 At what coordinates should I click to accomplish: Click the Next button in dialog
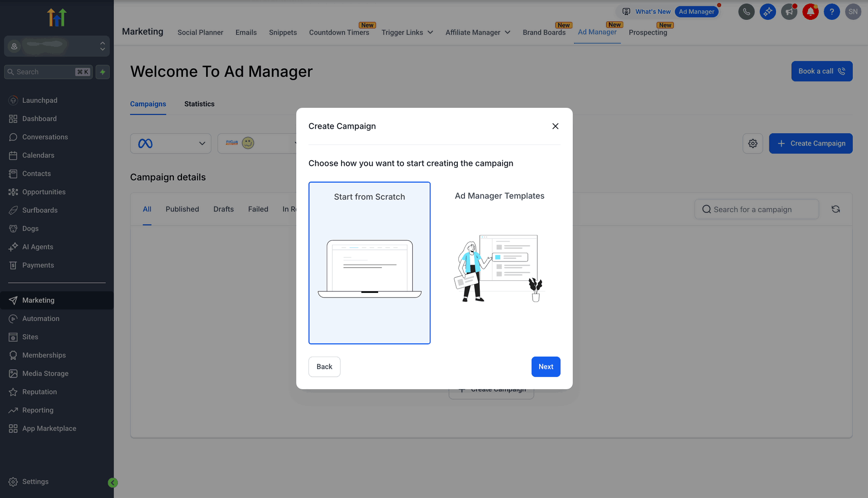pyautogui.click(x=545, y=367)
